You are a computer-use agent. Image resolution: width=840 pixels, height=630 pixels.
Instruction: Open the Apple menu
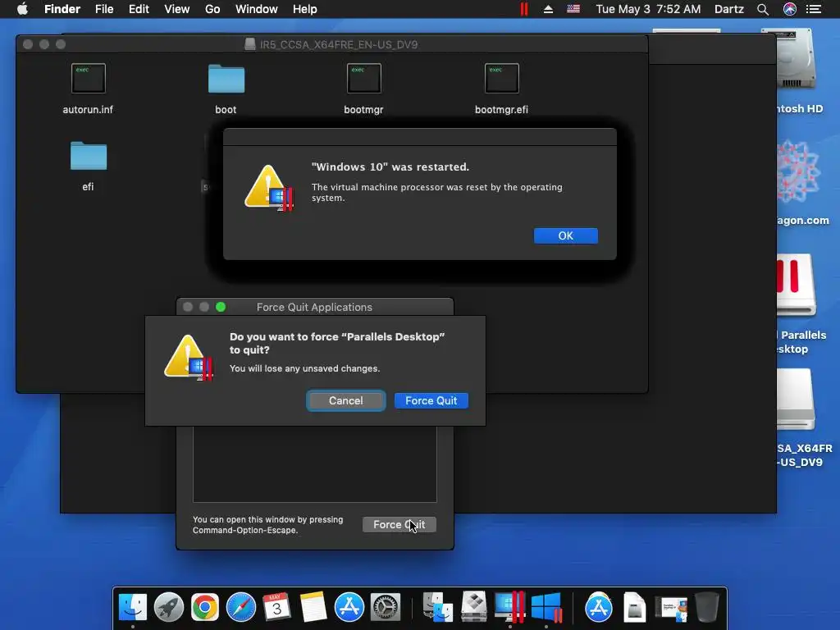pyautogui.click(x=22, y=9)
